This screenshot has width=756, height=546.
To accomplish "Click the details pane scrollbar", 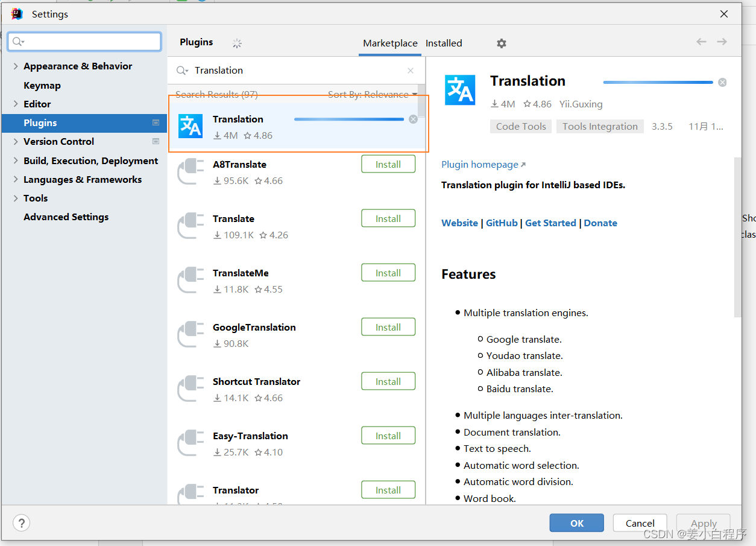I will tap(738, 237).
